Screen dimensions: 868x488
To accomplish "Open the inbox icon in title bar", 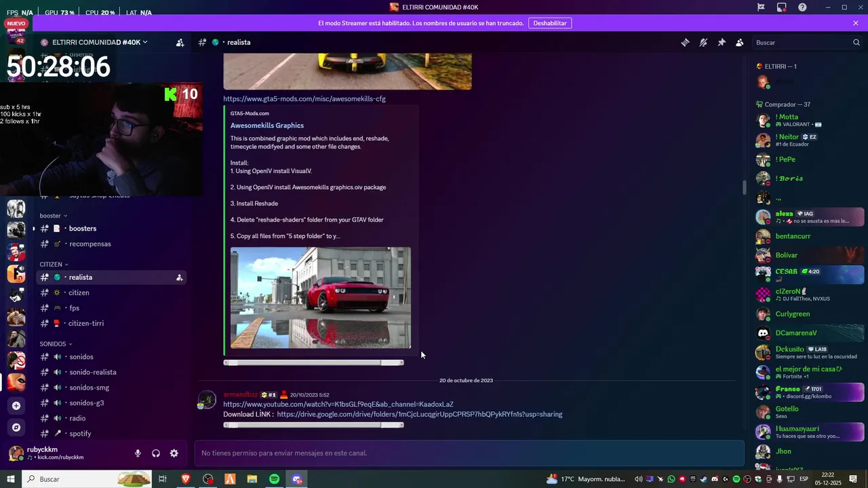I will tap(782, 7).
